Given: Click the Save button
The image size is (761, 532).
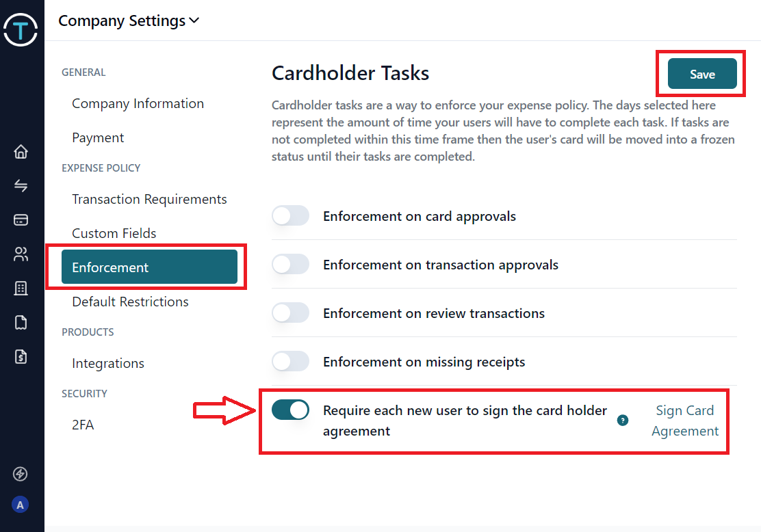Looking at the screenshot, I should coord(702,74).
